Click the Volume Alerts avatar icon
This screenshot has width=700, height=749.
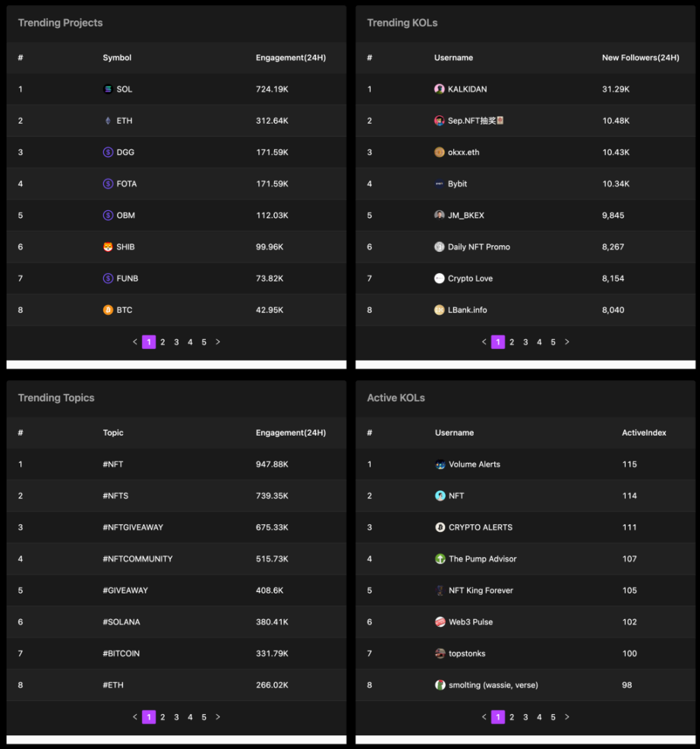(x=440, y=464)
